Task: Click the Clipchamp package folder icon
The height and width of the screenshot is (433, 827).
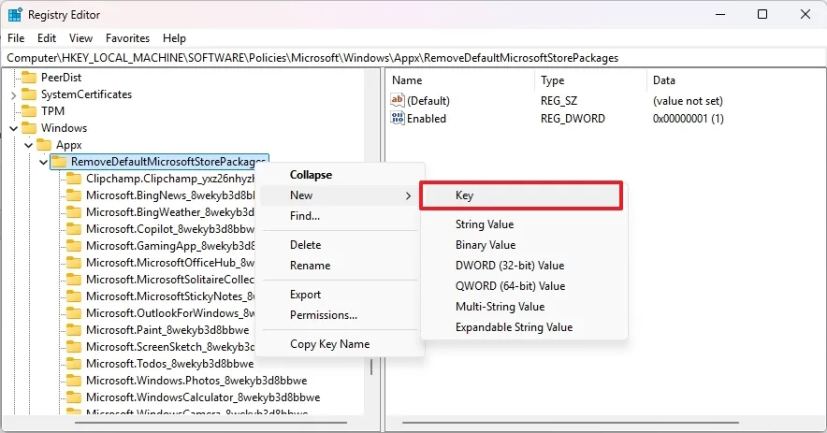Action: pyautogui.click(x=73, y=178)
